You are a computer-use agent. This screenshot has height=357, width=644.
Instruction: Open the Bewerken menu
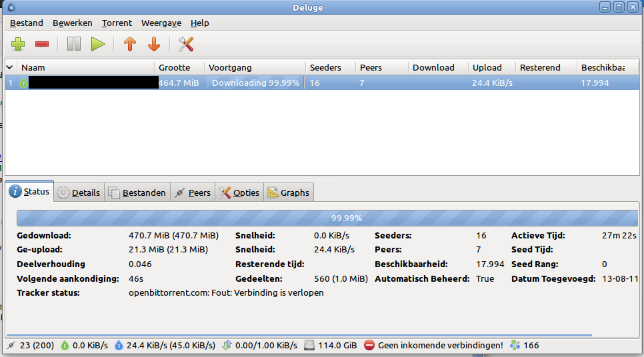tap(72, 23)
